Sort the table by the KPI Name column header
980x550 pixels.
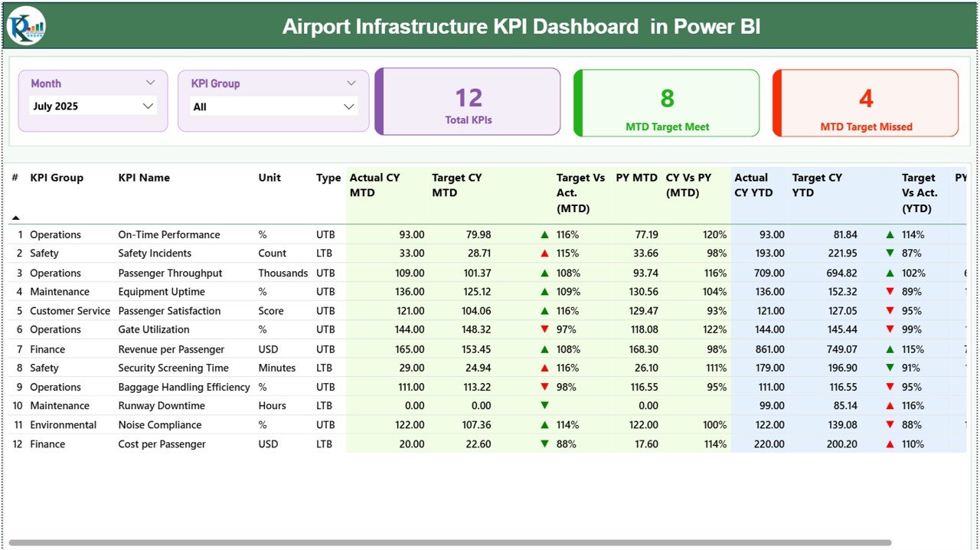click(144, 178)
